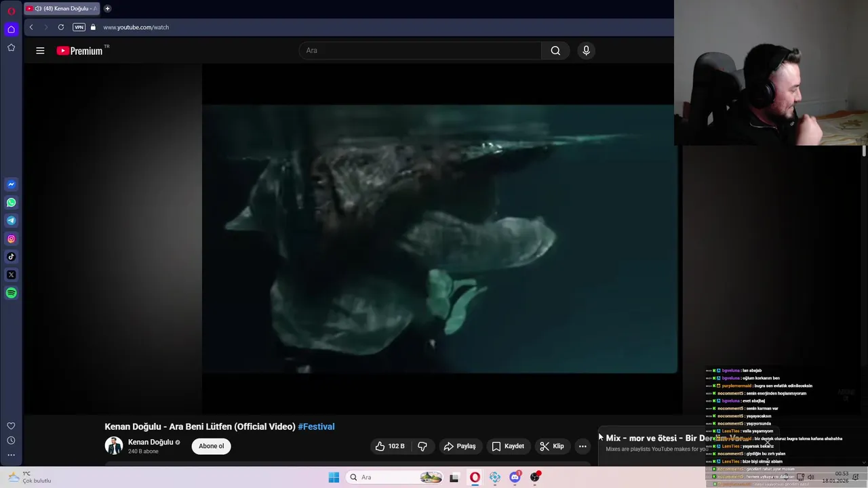
Task: Click the '240 B abone' subscriber count
Action: [143, 451]
